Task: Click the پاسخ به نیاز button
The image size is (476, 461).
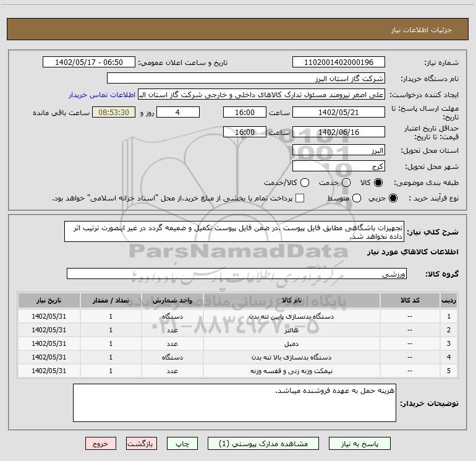Action: [359, 444]
